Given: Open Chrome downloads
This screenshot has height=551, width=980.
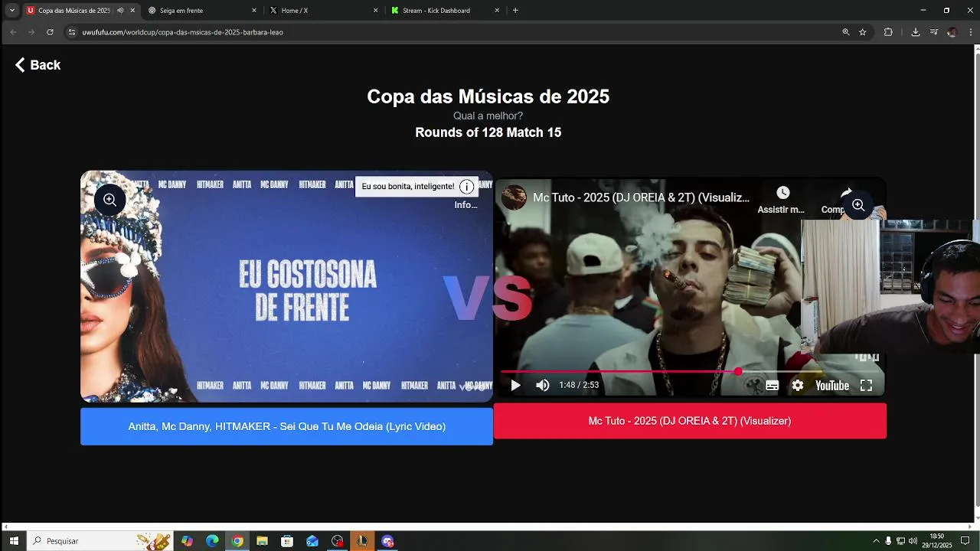Looking at the screenshot, I should [x=916, y=32].
